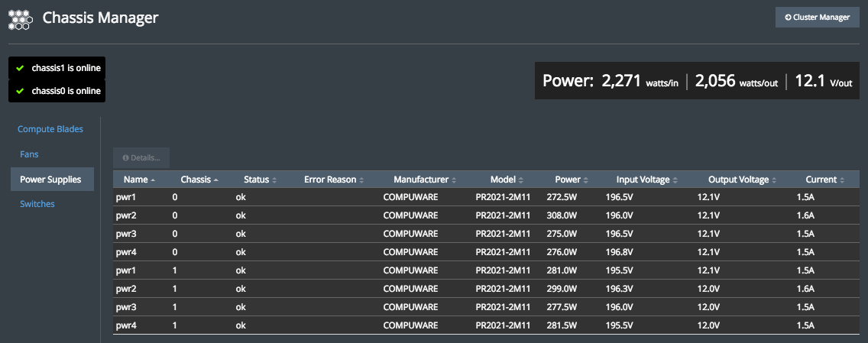The width and height of the screenshot is (868, 343).
Task: Sort by Error Reason column
Action: pyautogui.click(x=361, y=180)
